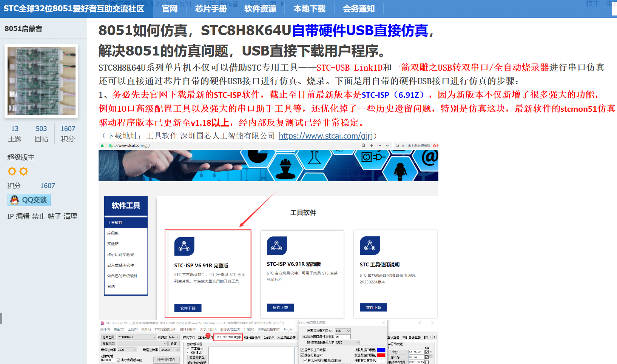617x364 pixels.
Task: Click the zoom magnifier icon in embedded browser bar
Action: (363, 145)
